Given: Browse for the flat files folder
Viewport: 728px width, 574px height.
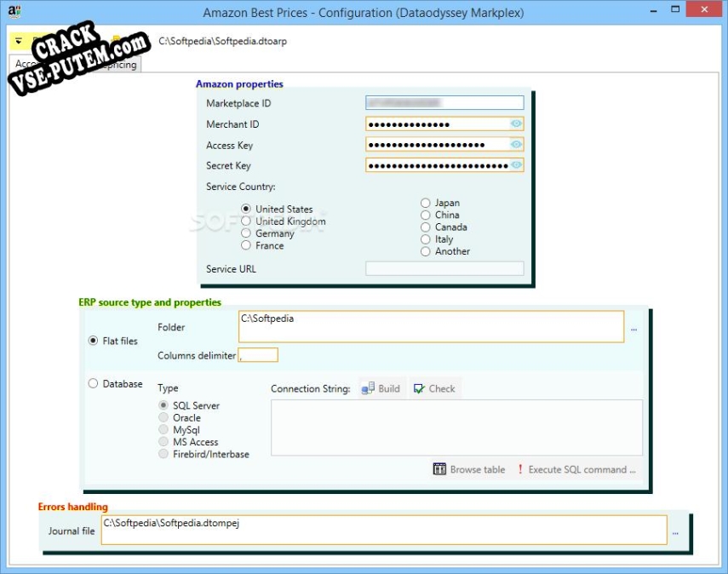Looking at the screenshot, I should pyautogui.click(x=633, y=330).
